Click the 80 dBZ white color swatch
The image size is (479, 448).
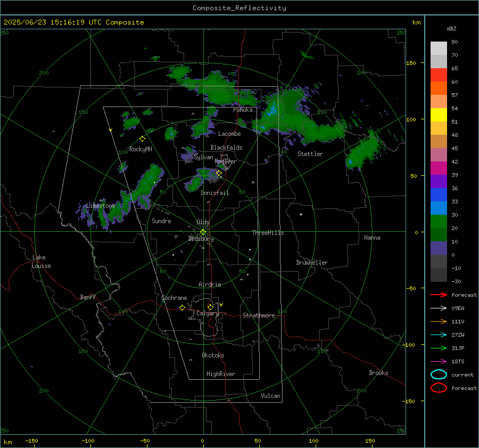coord(439,48)
